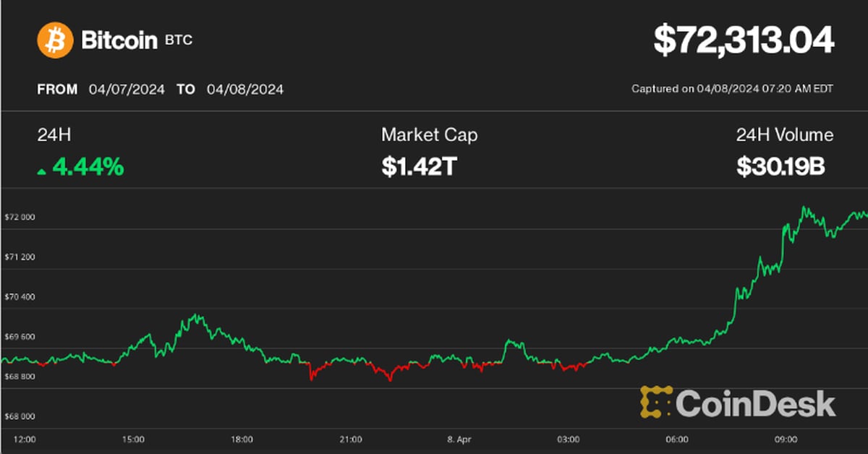This screenshot has width=868, height=454.
Task: Select the 8. Apr axis label
Action: click(x=461, y=439)
